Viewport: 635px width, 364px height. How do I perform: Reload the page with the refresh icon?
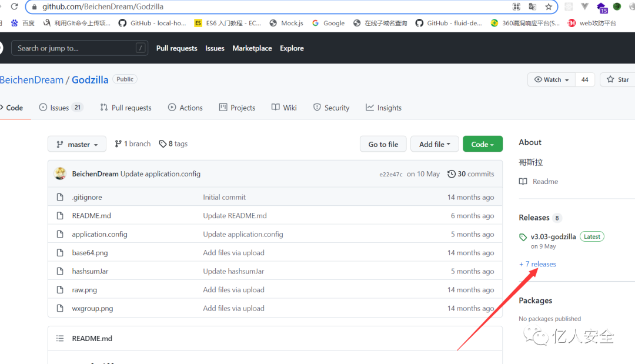coord(14,6)
